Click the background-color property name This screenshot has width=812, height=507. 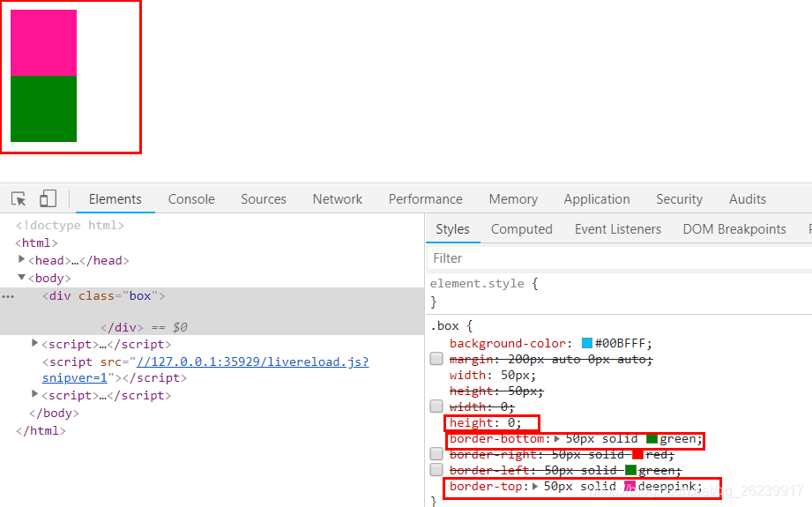click(x=508, y=343)
